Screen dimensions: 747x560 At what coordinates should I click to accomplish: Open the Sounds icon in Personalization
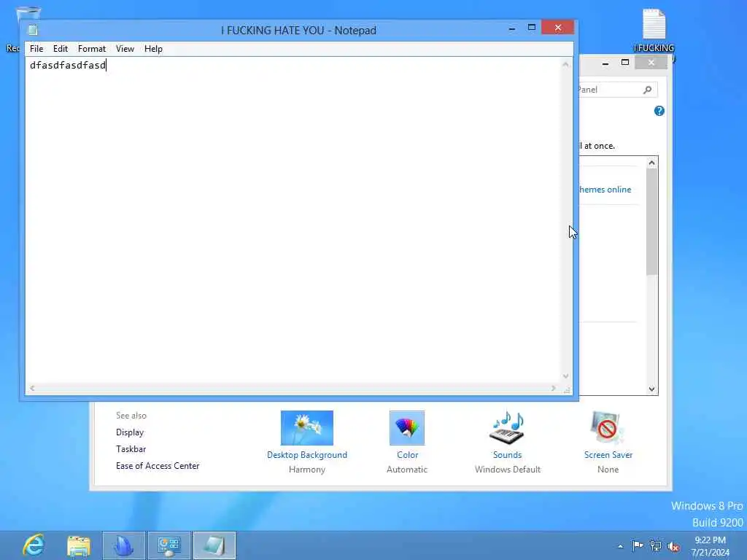[507, 427]
